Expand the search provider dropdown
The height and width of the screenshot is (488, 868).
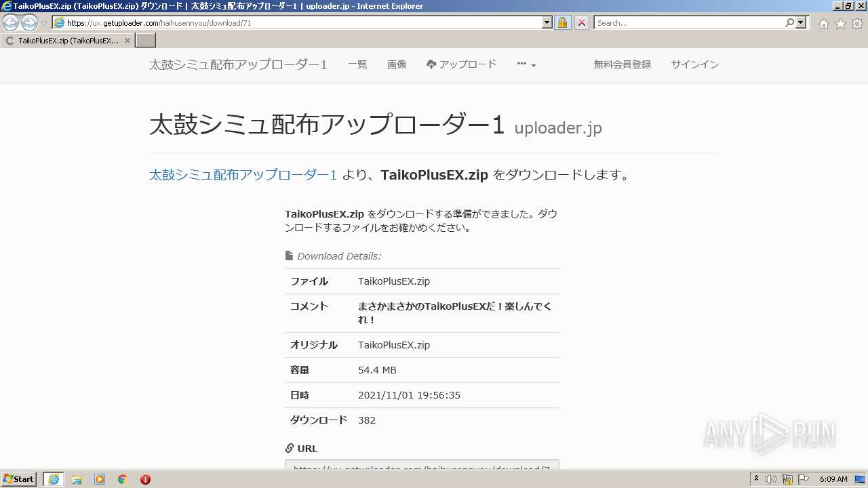point(802,23)
